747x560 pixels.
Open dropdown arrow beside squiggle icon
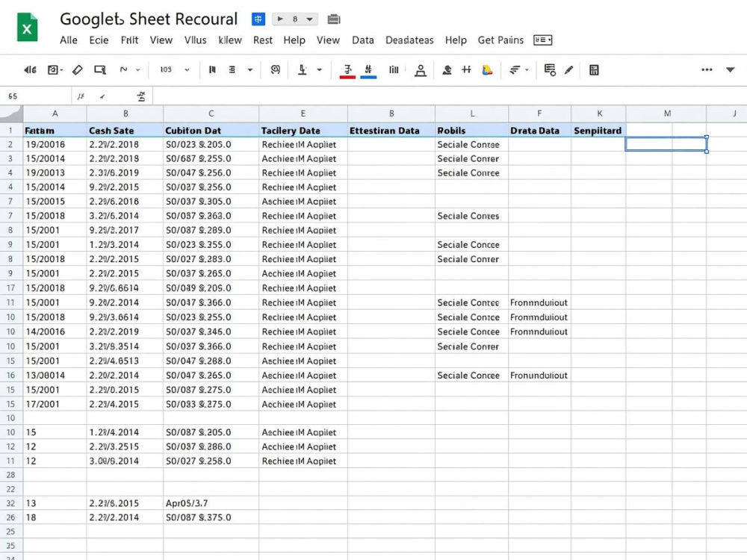[x=138, y=70]
